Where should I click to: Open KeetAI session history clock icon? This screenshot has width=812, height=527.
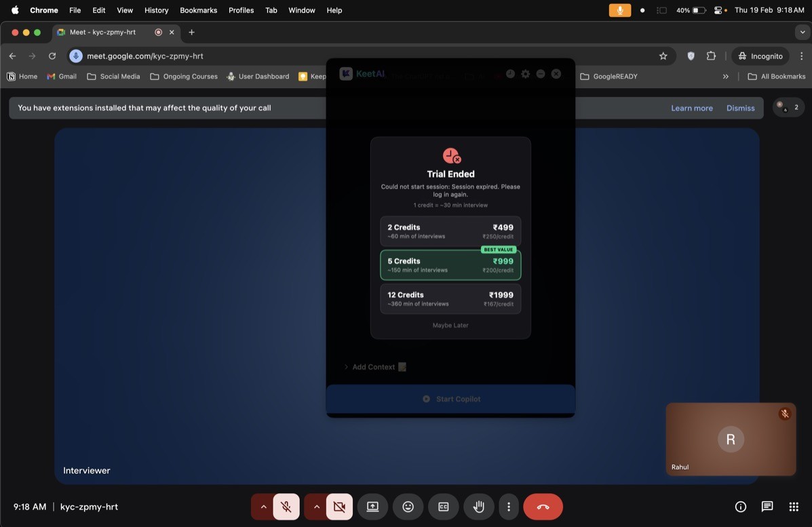click(x=510, y=74)
